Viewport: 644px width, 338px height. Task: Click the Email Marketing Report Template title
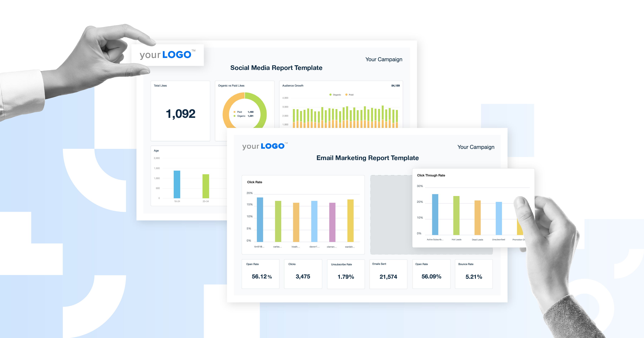coord(367,158)
